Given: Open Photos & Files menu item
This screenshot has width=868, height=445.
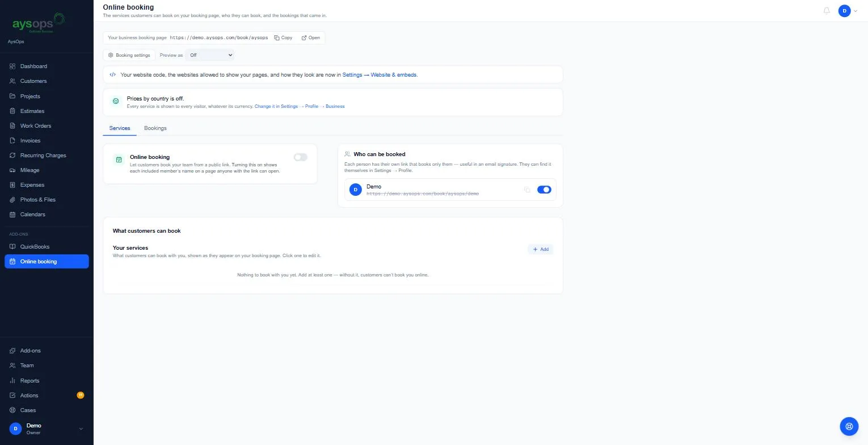Looking at the screenshot, I should (x=47, y=199).
